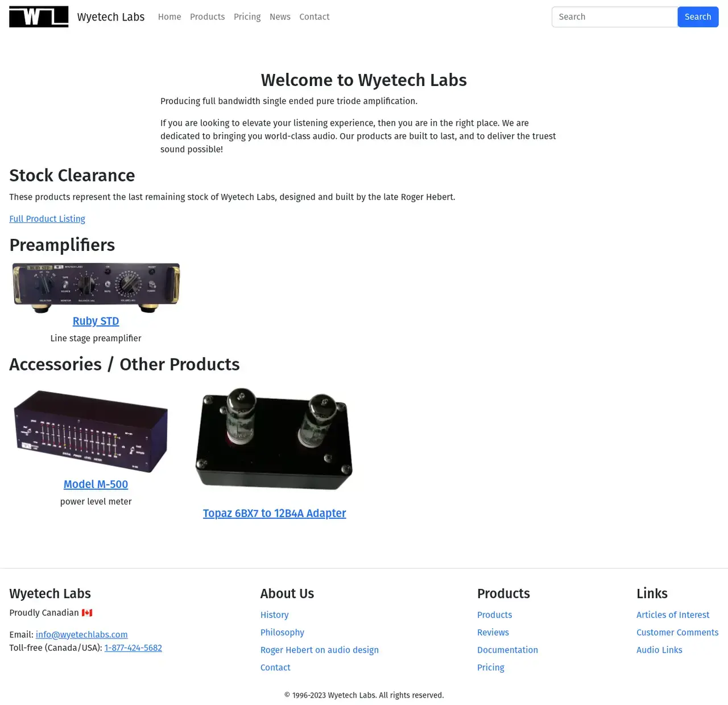728x705 pixels.
Task: Open the Pricing navbar item
Action: (x=247, y=17)
